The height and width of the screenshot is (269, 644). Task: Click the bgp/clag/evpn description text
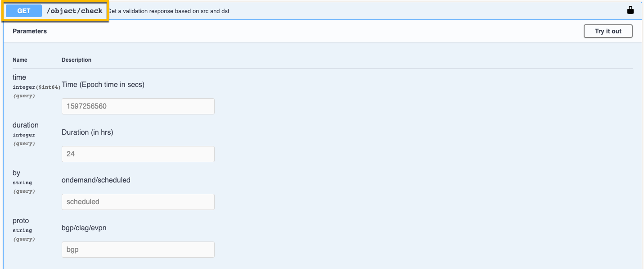[x=84, y=228]
